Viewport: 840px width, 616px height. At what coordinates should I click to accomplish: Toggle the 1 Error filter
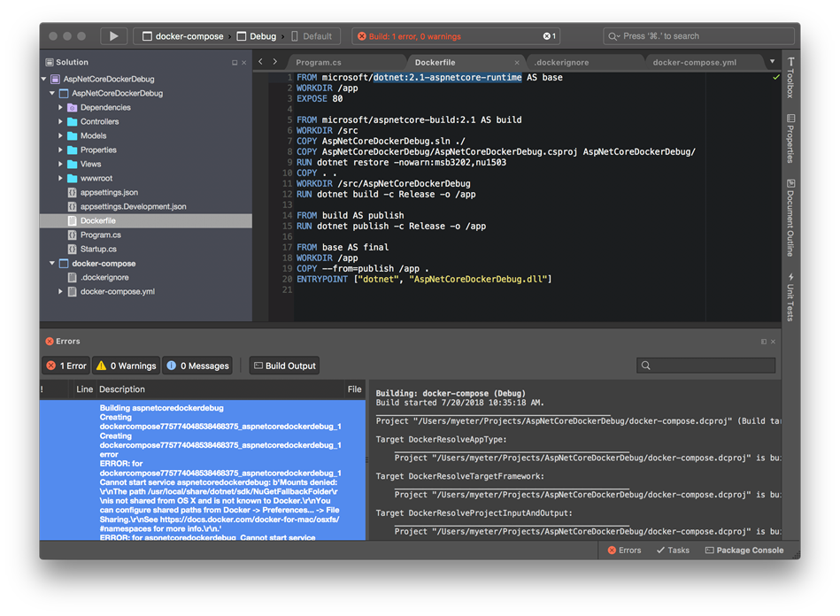pos(67,366)
